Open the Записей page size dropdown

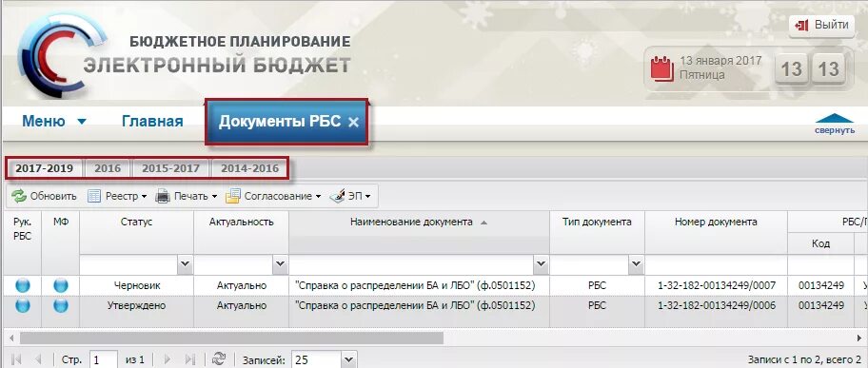click(x=348, y=360)
